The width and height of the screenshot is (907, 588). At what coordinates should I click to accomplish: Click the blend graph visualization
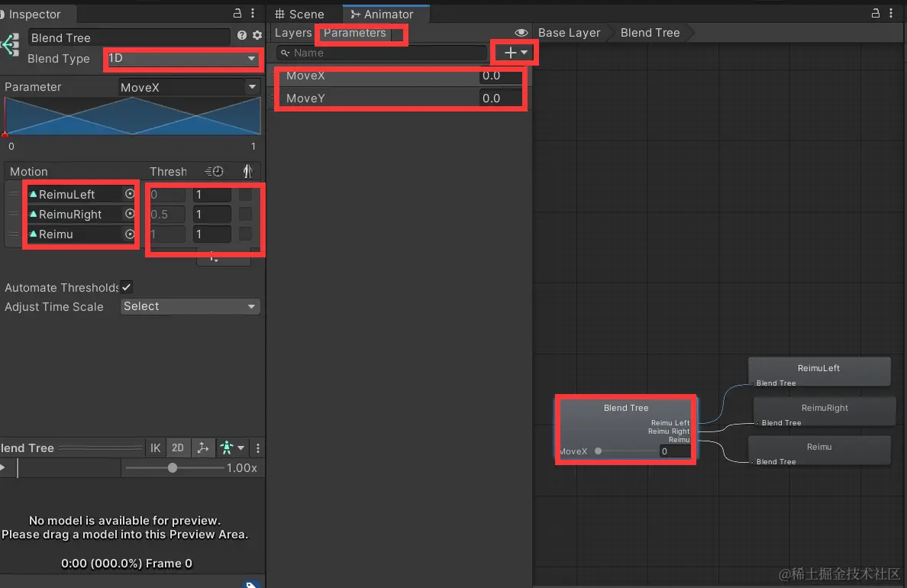click(x=133, y=116)
